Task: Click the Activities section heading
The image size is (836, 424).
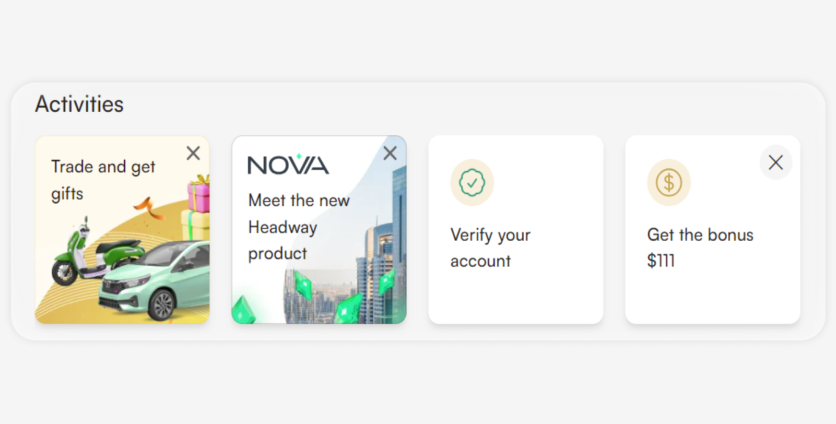Action: click(x=79, y=104)
